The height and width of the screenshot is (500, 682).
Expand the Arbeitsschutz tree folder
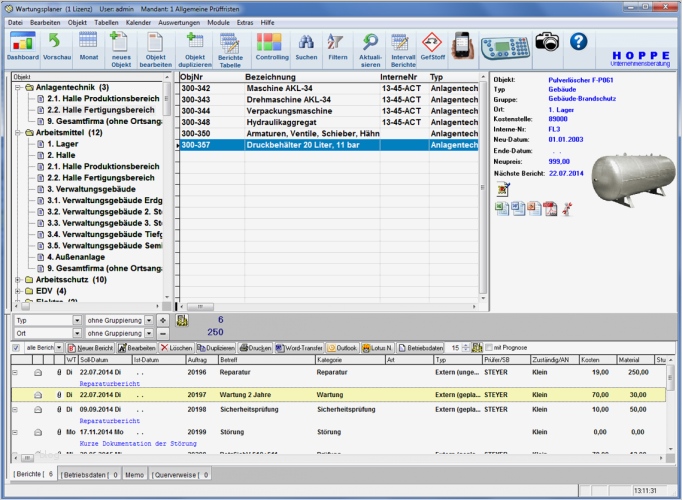(17, 280)
